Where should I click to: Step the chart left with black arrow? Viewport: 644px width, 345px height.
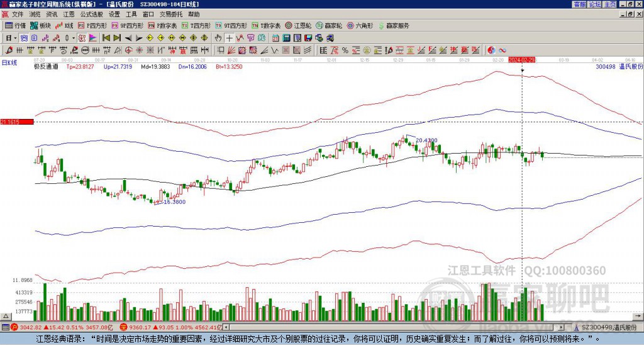tap(128, 38)
